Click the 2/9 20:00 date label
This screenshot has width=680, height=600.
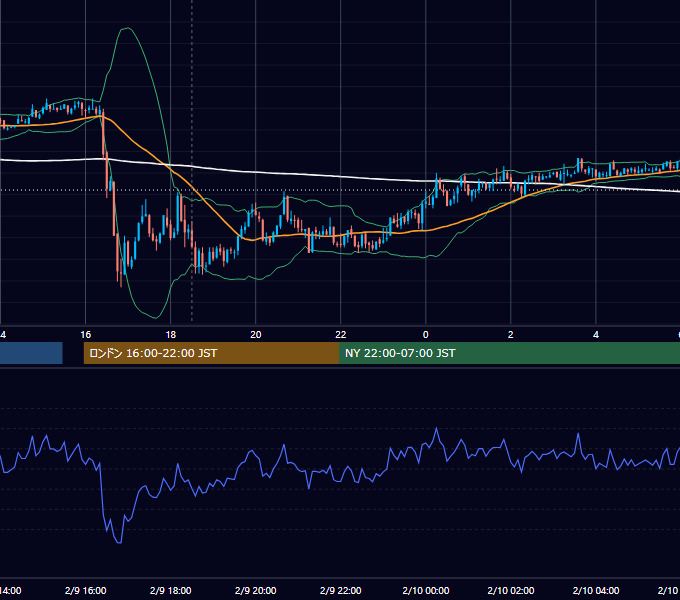pos(255,590)
